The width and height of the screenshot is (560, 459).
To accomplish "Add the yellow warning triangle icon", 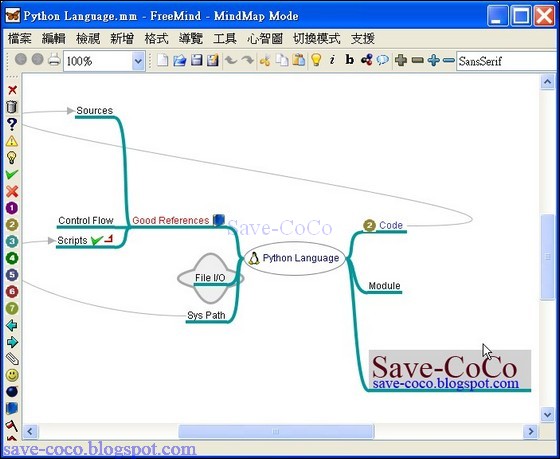I will [x=12, y=141].
